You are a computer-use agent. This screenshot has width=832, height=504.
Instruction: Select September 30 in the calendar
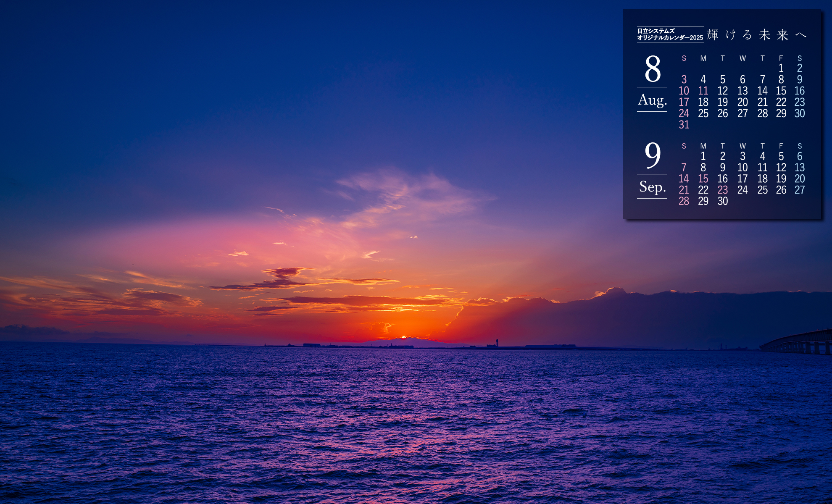click(x=723, y=202)
